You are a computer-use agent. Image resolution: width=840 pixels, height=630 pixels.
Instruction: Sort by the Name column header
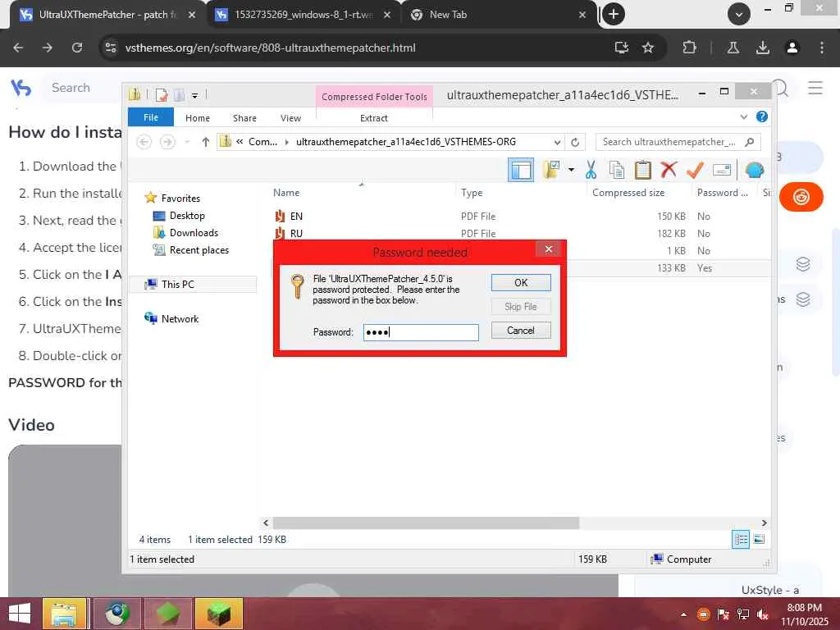pos(286,192)
